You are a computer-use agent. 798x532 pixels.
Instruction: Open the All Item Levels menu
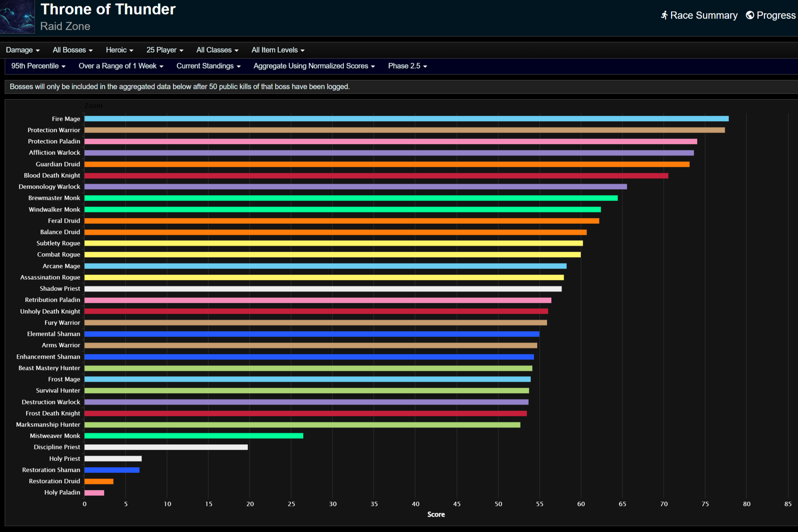point(278,50)
